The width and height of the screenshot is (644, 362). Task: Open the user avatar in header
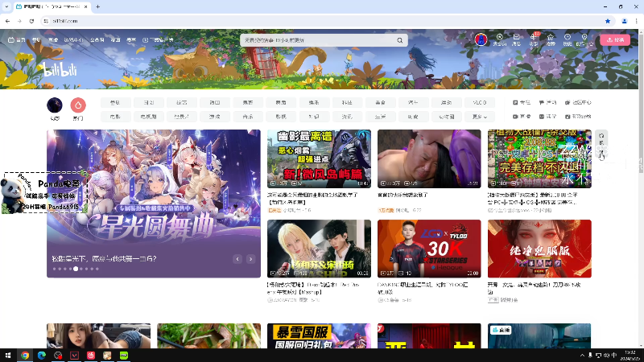(x=481, y=39)
